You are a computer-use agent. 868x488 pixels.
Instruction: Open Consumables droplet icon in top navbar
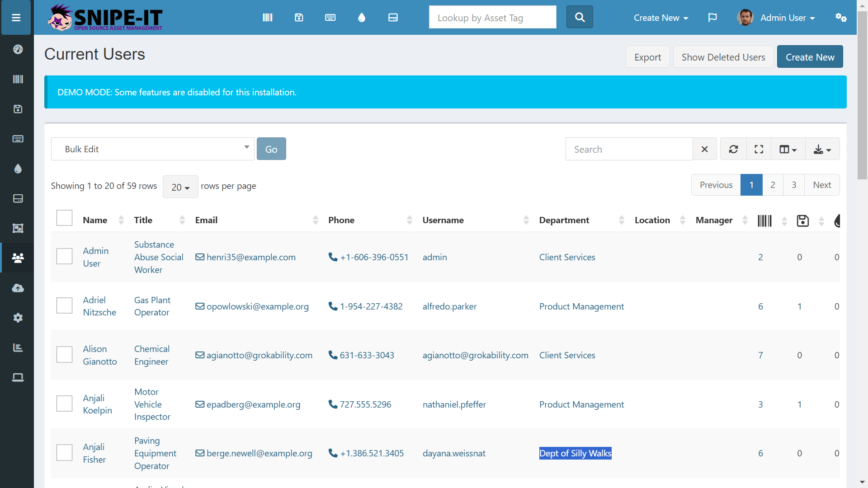tap(362, 18)
